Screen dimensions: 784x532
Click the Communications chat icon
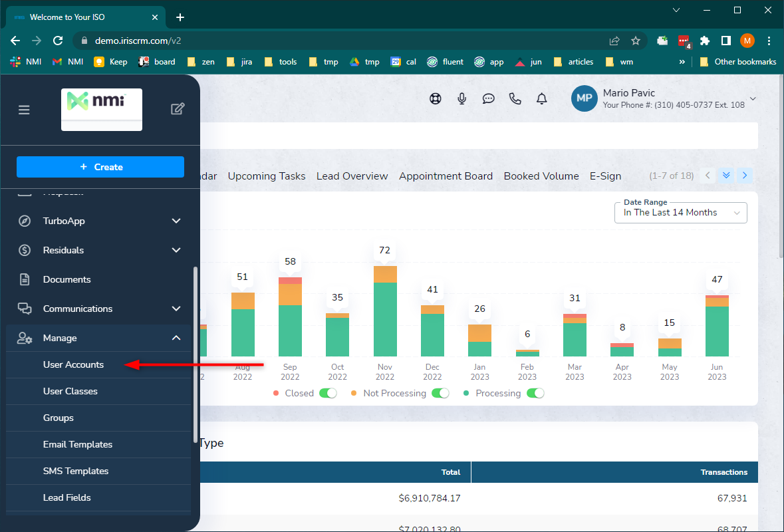click(25, 309)
